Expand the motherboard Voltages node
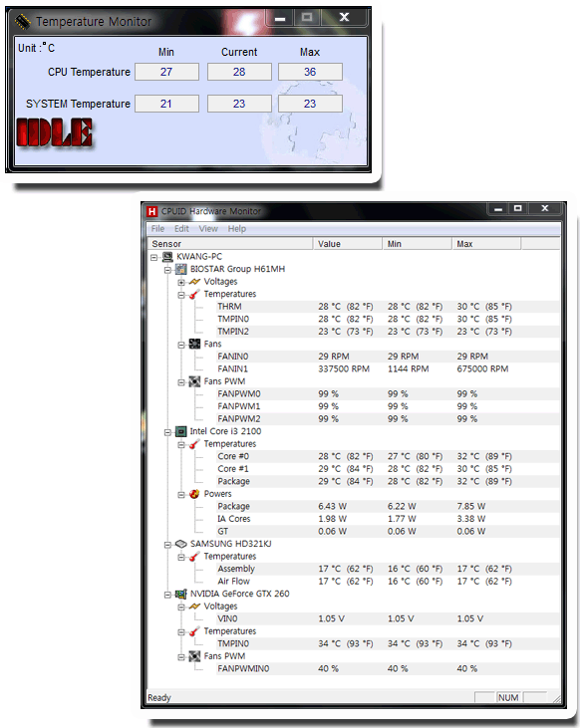Viewport: 580px width, 728px height. [x=181, y=282]
